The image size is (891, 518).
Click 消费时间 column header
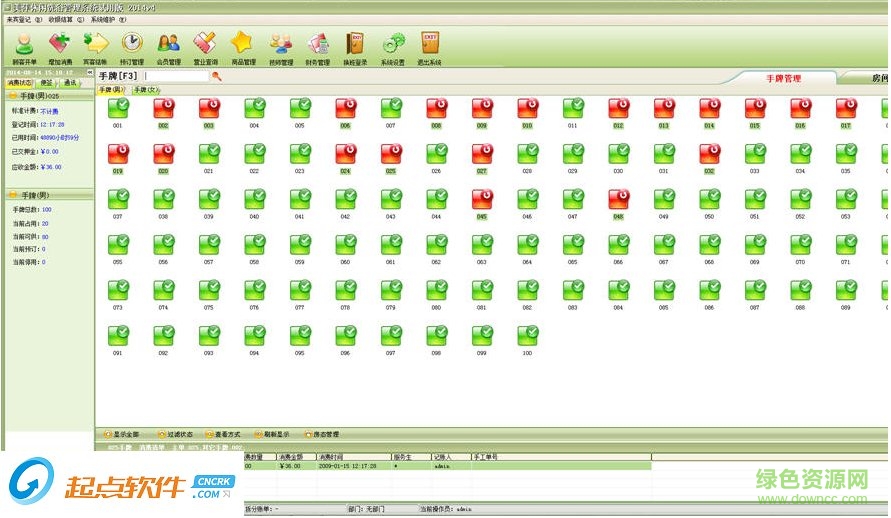tap(353, 457)
